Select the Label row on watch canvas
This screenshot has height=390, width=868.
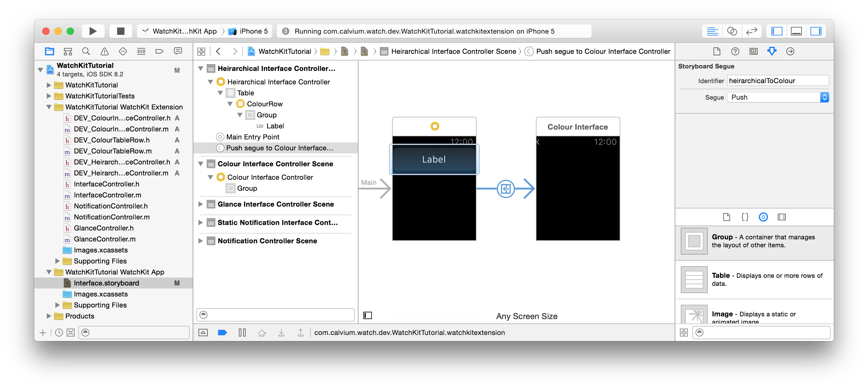click(434, 159)
